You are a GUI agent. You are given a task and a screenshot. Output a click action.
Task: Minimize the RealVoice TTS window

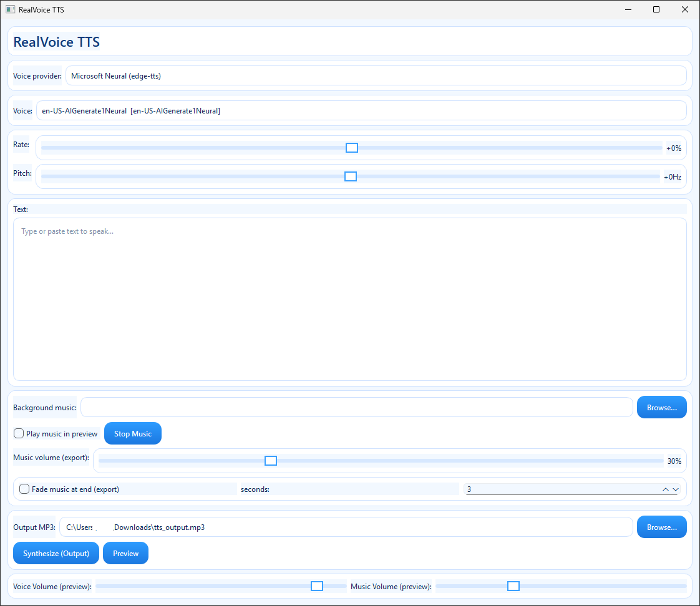[x=628, y=9]
